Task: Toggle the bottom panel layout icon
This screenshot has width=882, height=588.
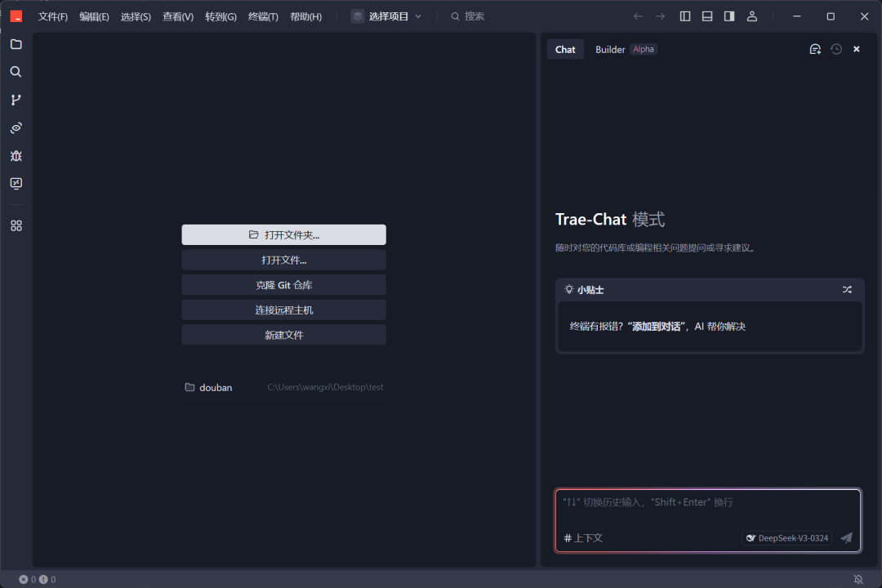Action: (707, 16)
